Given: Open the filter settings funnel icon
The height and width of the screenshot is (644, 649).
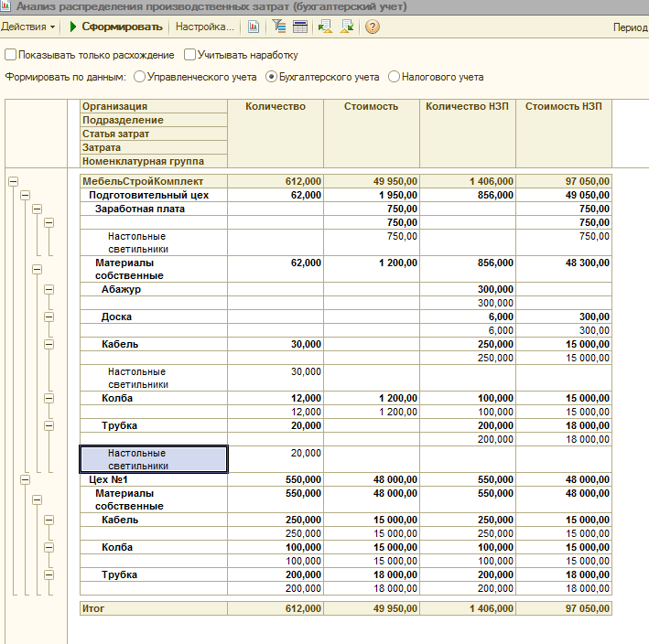Looking at the screenshot, I should 279,27.
